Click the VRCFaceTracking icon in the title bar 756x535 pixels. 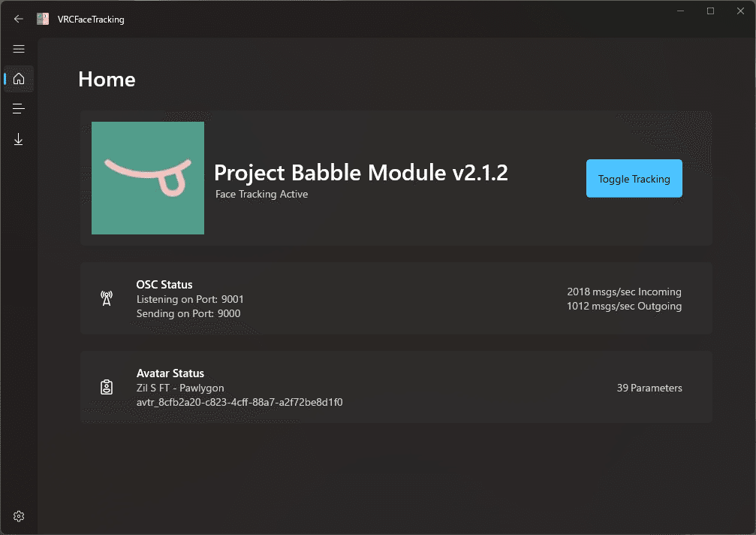click(43, 18)
